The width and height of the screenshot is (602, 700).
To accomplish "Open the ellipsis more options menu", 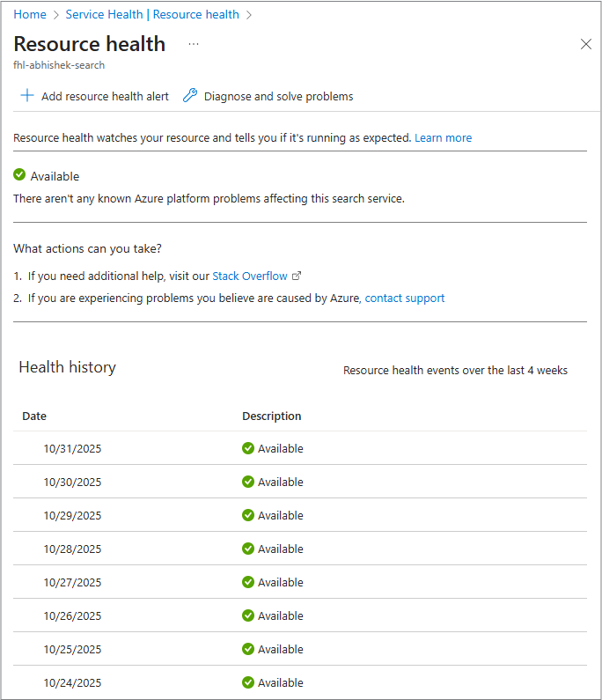I will tap(194, 44).
